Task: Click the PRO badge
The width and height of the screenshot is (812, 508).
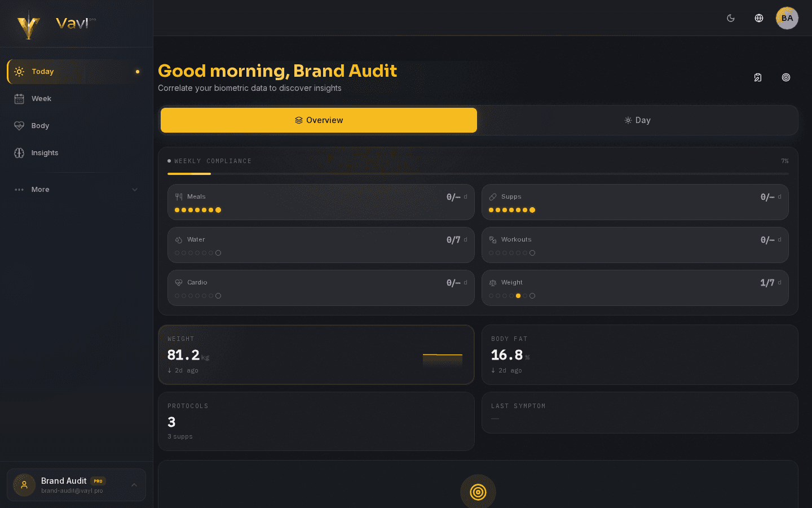Action: [x=98, y=481]
